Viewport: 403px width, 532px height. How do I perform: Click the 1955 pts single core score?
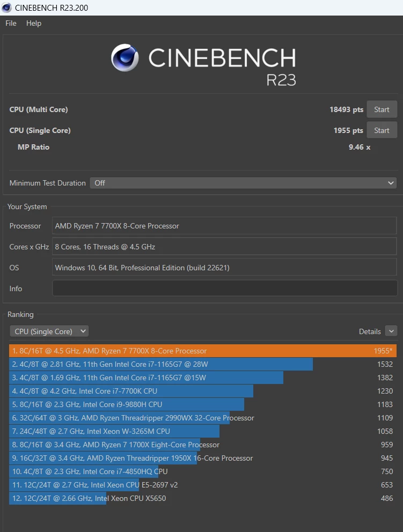click(348, 130)
